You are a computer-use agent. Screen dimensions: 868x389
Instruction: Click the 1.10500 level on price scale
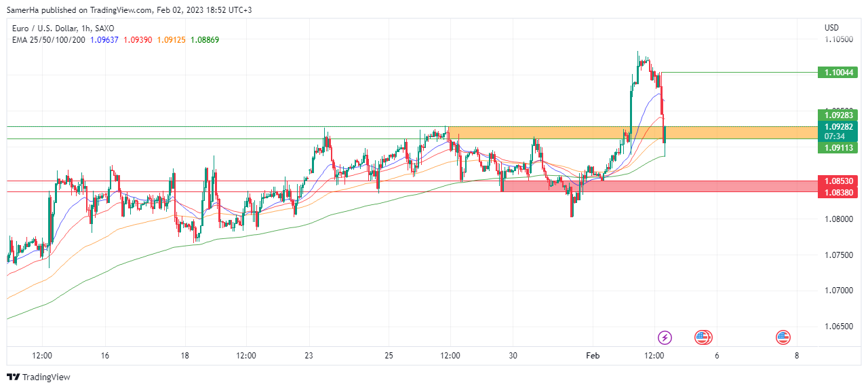point(838,39)
